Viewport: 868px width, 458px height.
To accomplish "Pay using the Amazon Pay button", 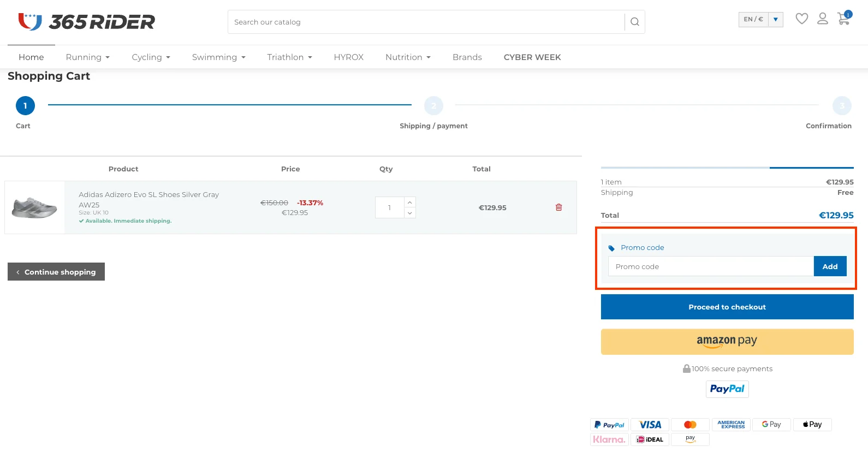I will tap(727, 342).
